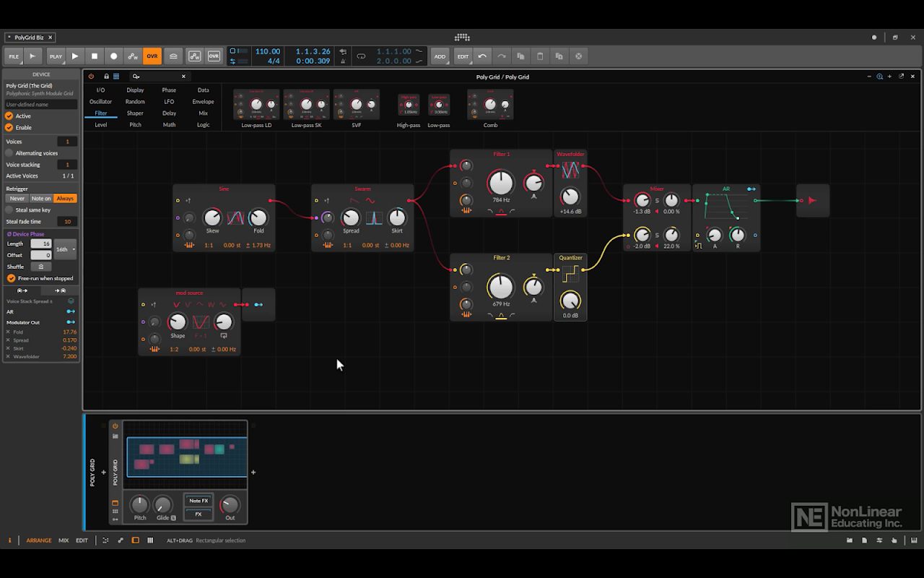Click the Note FX button
This screenshot has width=924, height=578.
(x=199, y=501)
